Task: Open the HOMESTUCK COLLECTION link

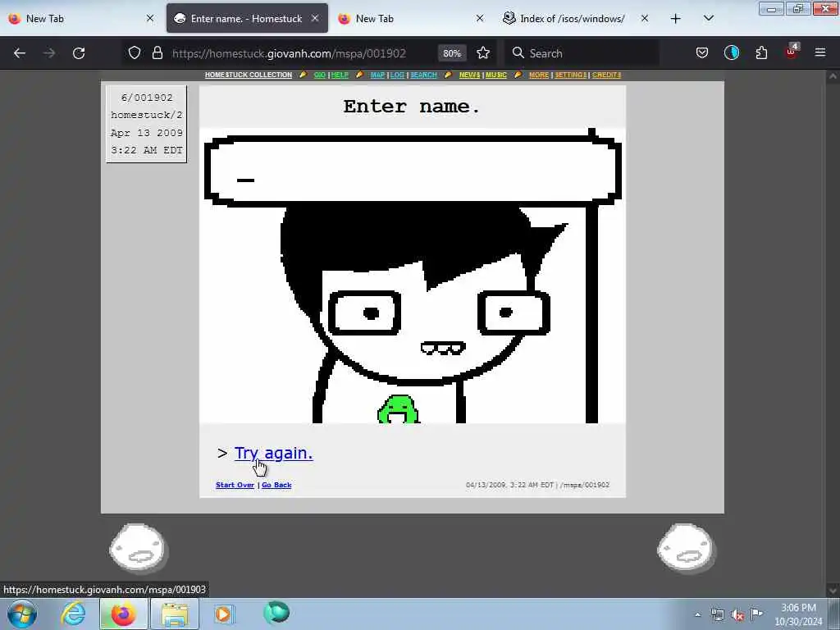Action: [249, 75]
